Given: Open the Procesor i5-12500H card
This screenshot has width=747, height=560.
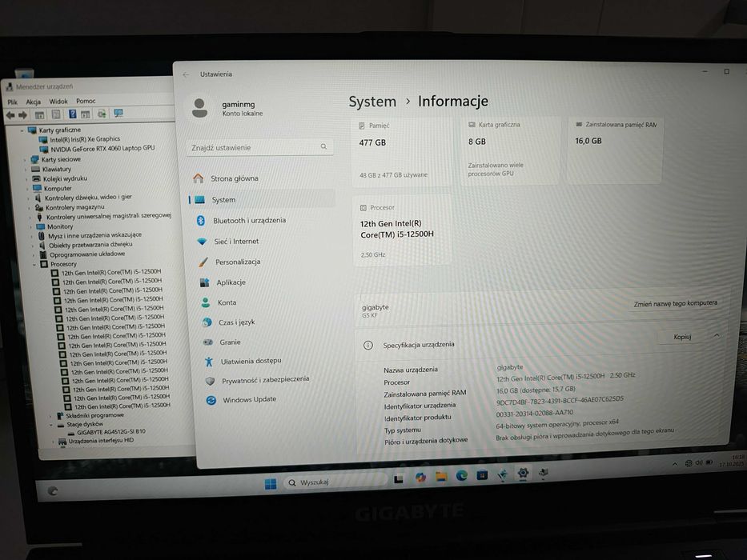Looking at the screenshot, I should coord(402,230).
